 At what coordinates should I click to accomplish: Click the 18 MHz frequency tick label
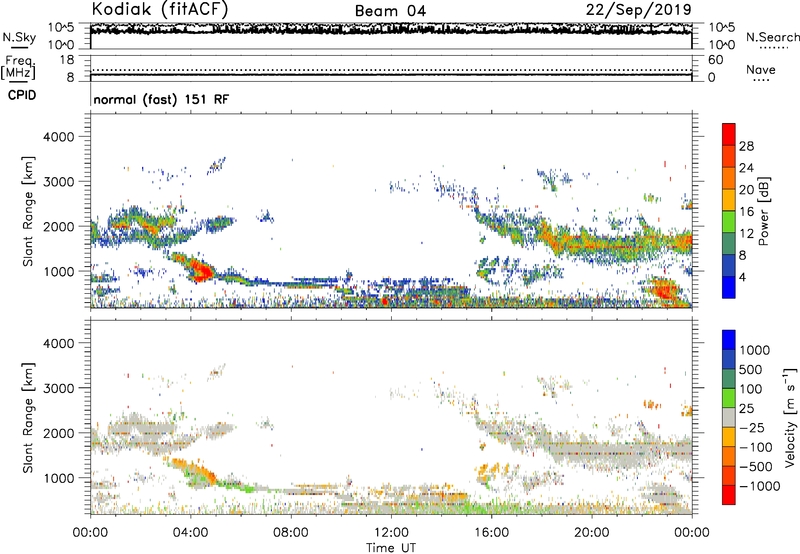[67, 60]
